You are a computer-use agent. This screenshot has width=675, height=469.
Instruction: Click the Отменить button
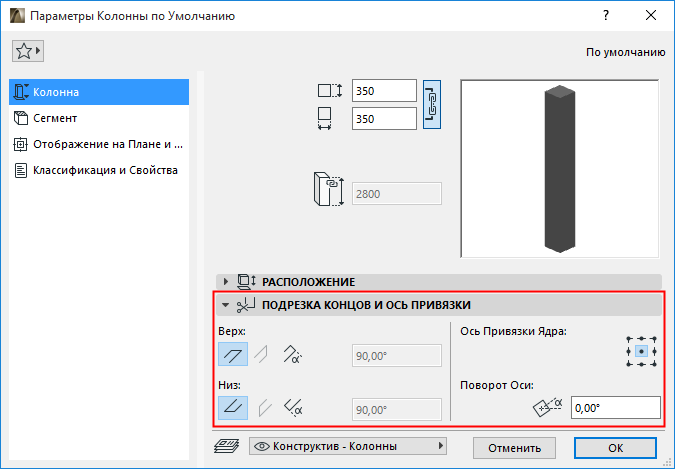tap(514, 448)
